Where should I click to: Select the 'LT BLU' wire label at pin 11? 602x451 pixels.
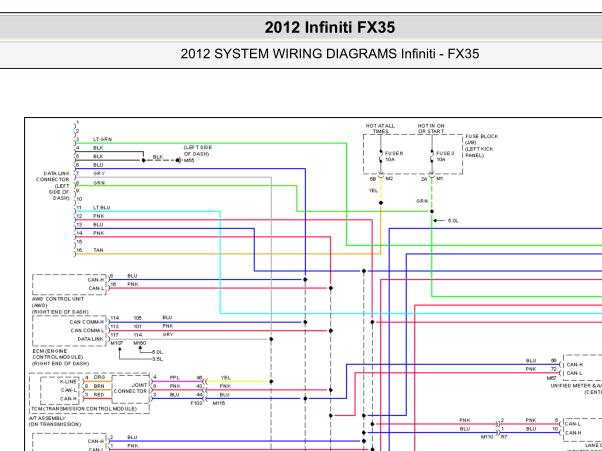click(x=101, y=208)
